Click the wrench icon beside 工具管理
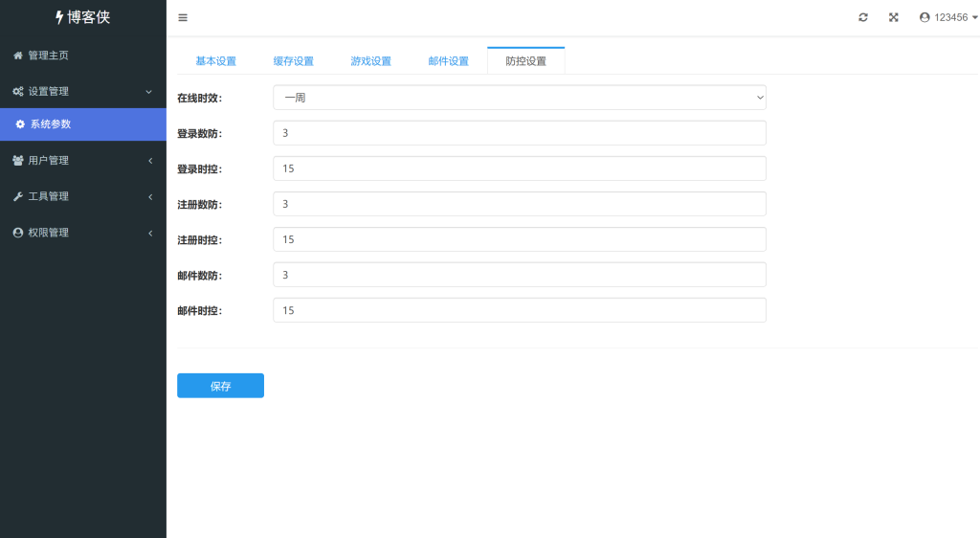Image resolution: width=980 pixels, height=538 pixels. pos(18,196)
